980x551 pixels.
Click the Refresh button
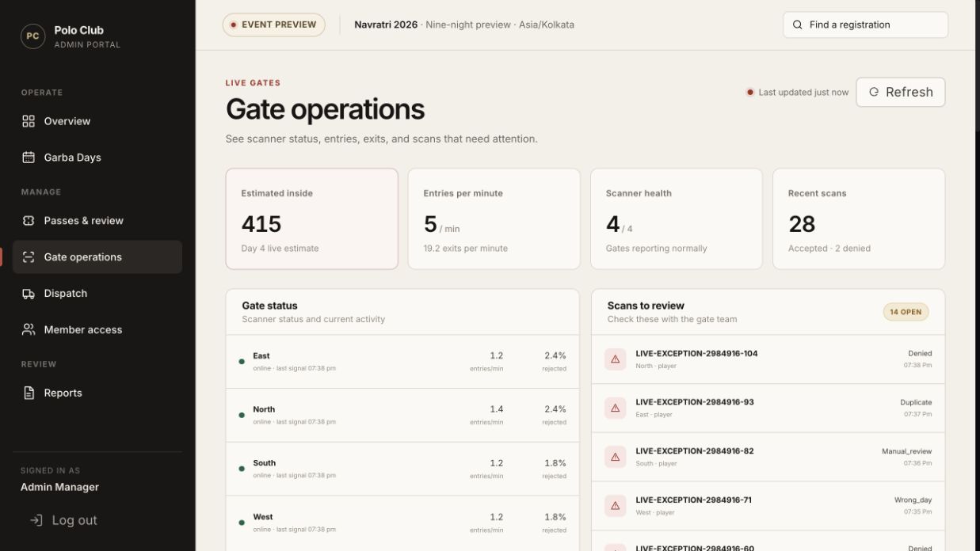coord(901,92)
